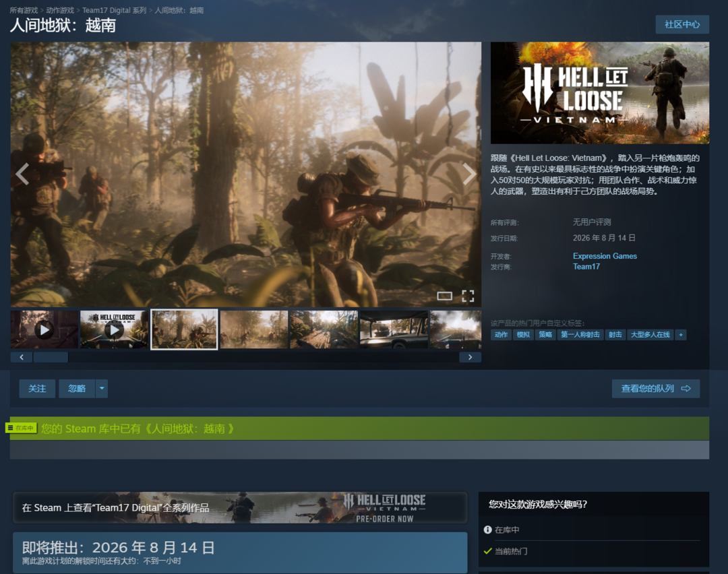Viewport: 728px width, 574px height.
Task: Open the 模拟 simulation tag
Action: [523, 335]
